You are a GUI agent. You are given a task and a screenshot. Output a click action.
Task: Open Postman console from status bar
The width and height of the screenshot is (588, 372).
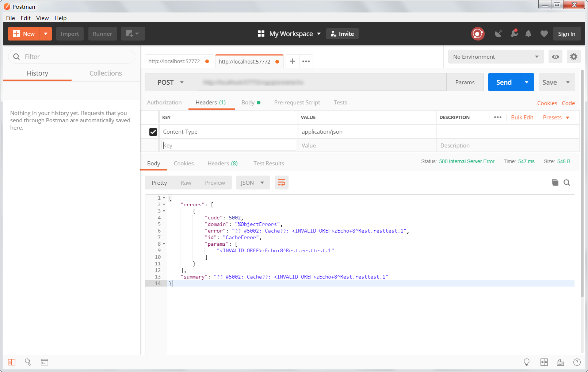(x=45, y=362)
